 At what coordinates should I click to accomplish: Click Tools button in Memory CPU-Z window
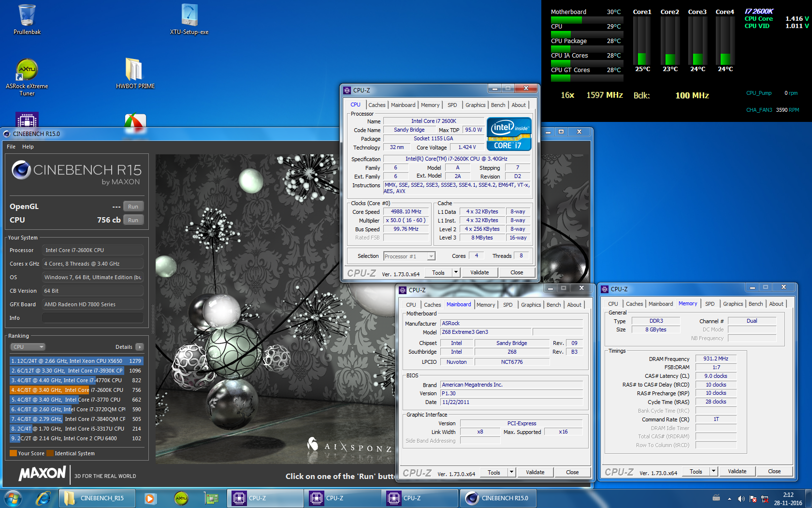point(696,471)
